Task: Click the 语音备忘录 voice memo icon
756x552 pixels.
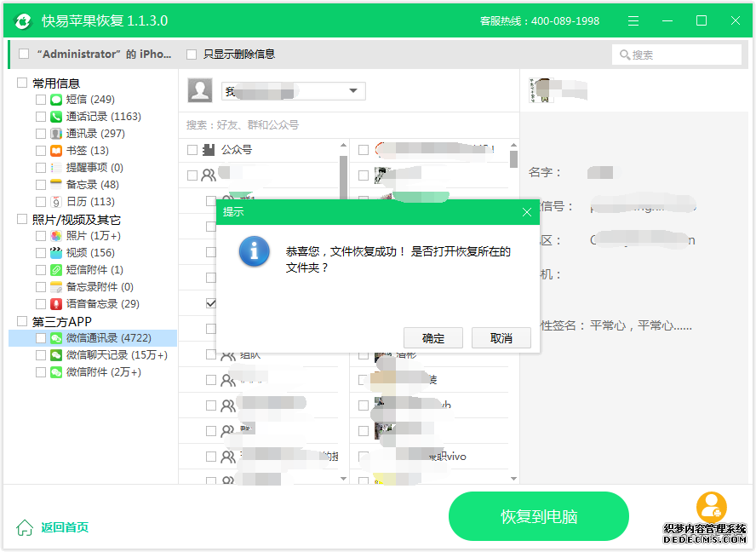Action: [x=56, y=304]
